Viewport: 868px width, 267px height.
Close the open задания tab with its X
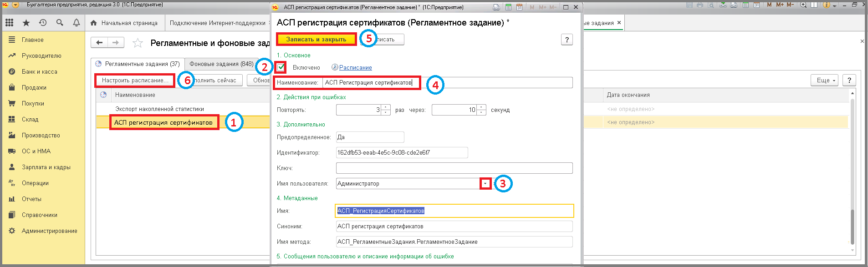[x=619, y=23]
